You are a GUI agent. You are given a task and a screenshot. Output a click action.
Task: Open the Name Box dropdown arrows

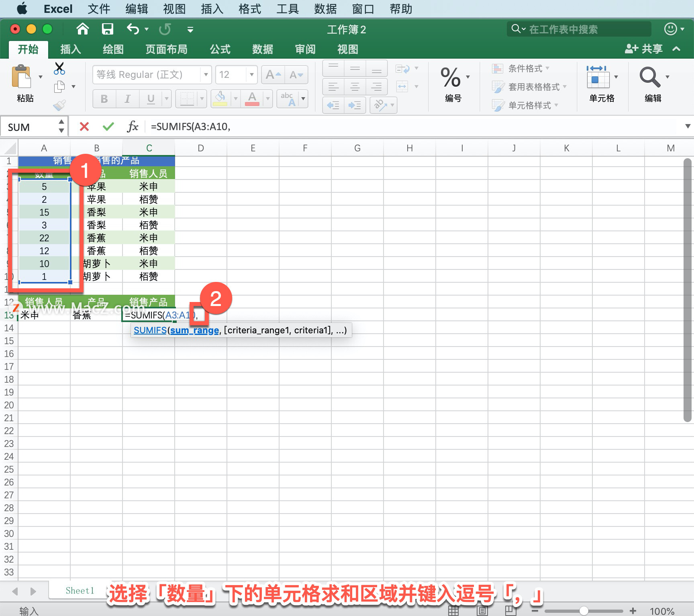click(61, 126)
